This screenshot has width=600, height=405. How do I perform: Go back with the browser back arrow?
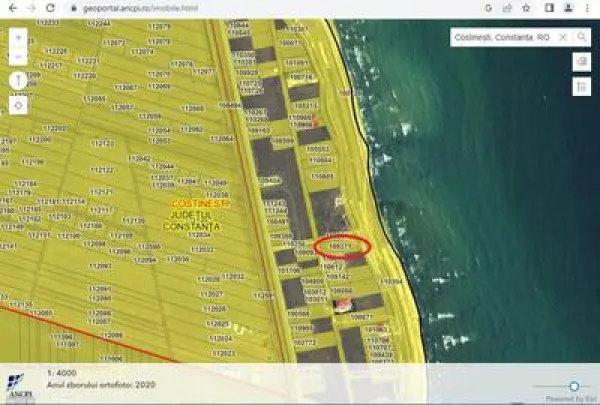click(13, 8)
